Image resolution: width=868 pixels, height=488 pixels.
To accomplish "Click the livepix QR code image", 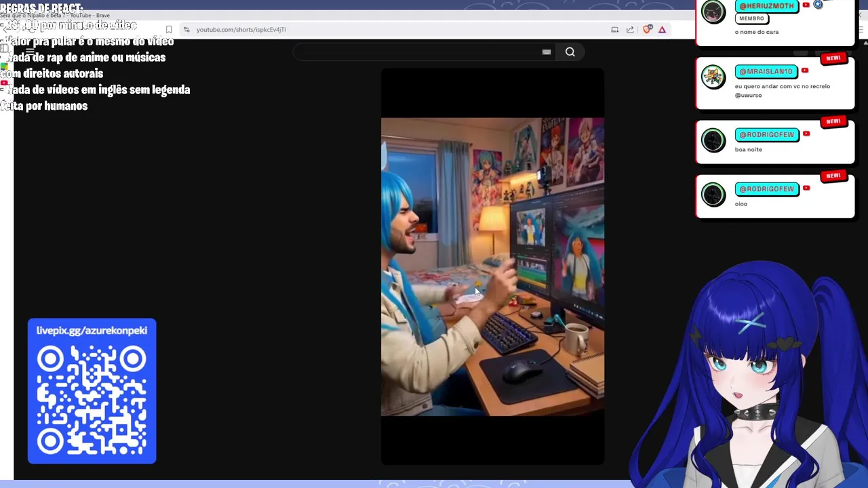I will 92,400.
